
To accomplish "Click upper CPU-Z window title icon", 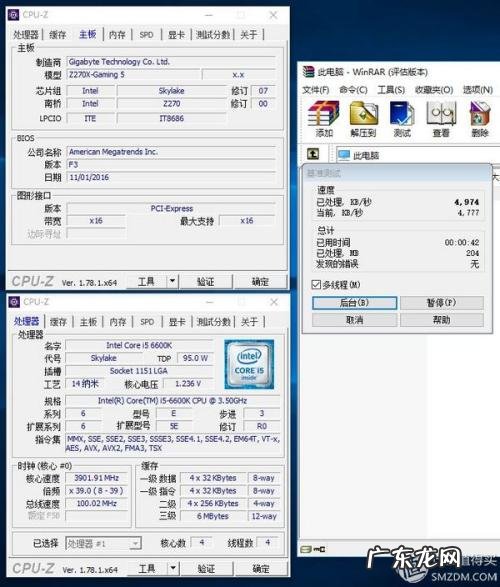I will [14, 15].
